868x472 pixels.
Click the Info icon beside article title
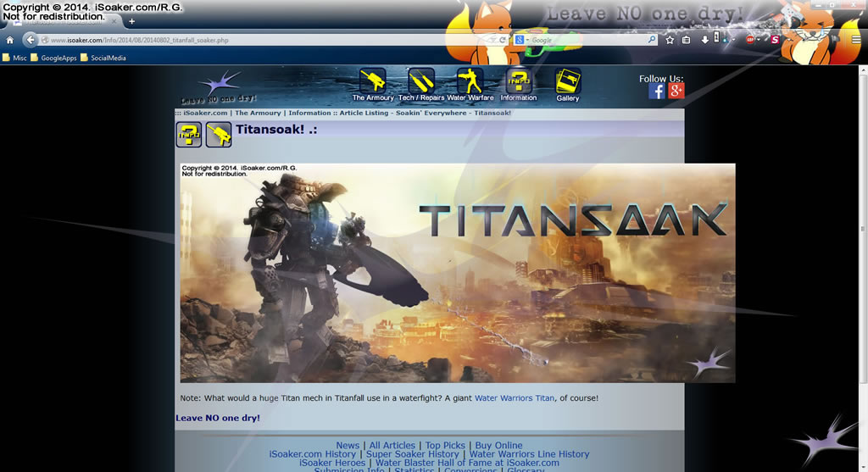click(189, 135)
